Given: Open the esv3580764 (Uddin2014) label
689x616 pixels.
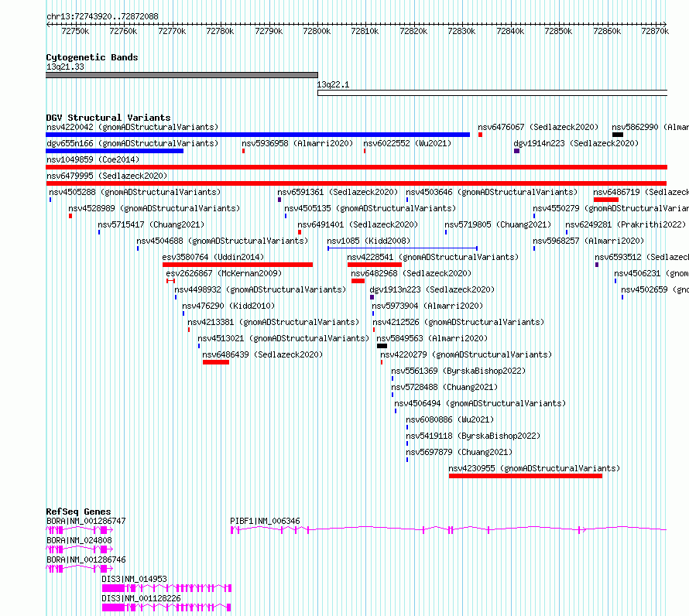Looking at the screenshot, I should point(213,257).
